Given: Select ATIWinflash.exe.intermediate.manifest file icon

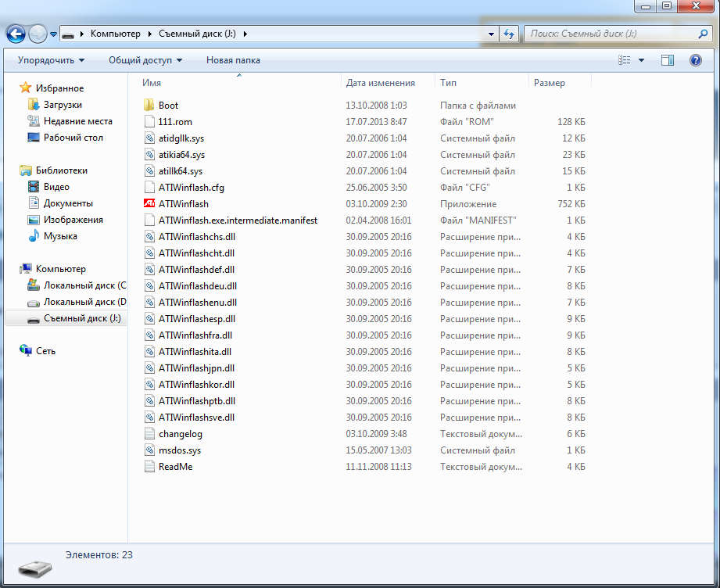Looking at the screenshot, I should tap(149, 220).
